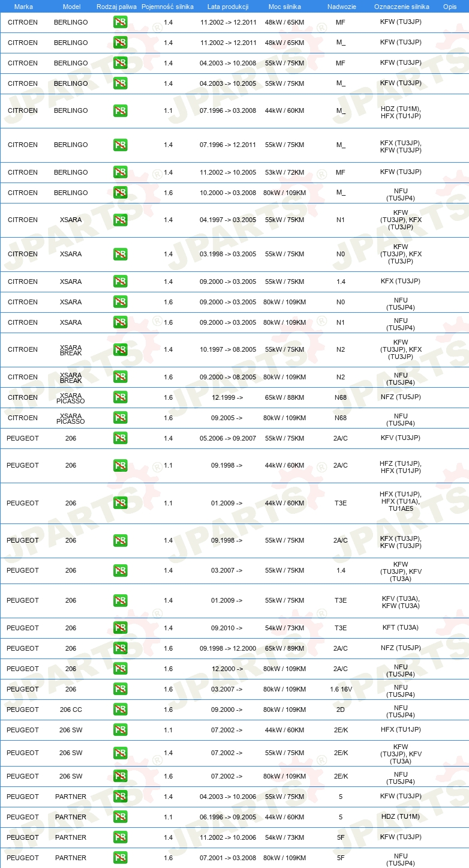Select the '53kW / 72KM' power cell

coord(285,172)
